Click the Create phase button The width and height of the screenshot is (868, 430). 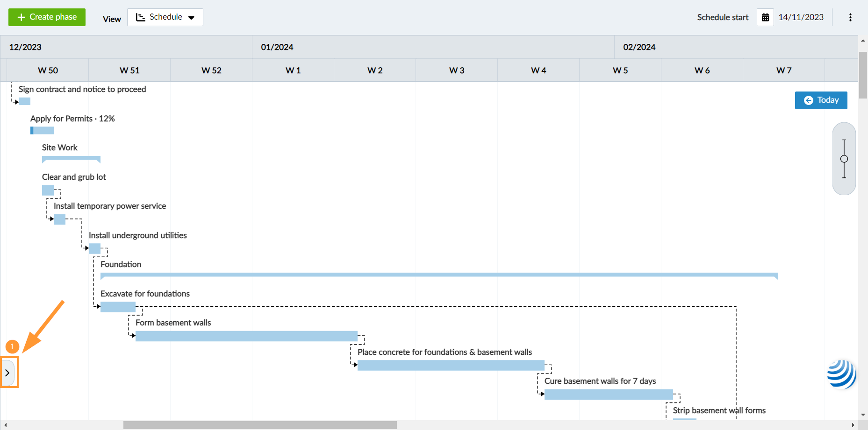[x=47, y=17]
